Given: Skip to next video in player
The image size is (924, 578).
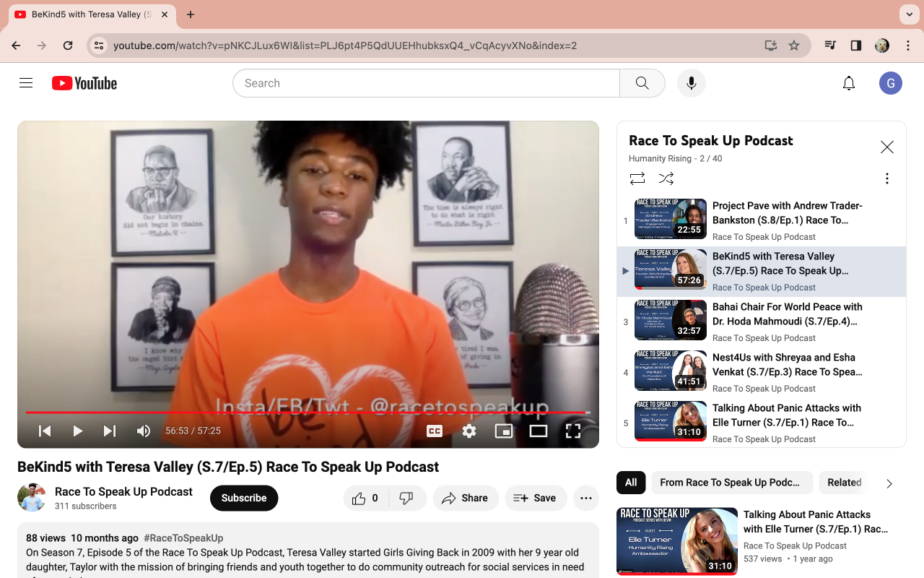Looking at the screenshot, I should coord(110,431).
